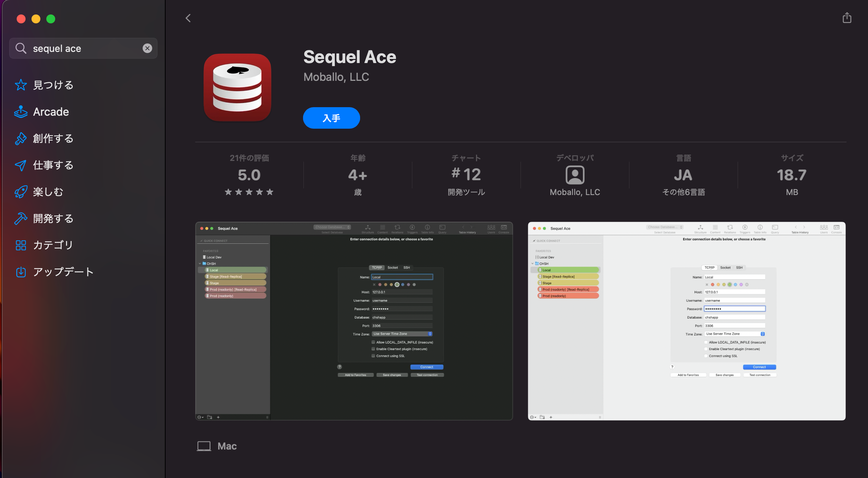Open the 仕事する paper plane item
868x478 pixels.
pyautogui.click(x=53, y=165)
